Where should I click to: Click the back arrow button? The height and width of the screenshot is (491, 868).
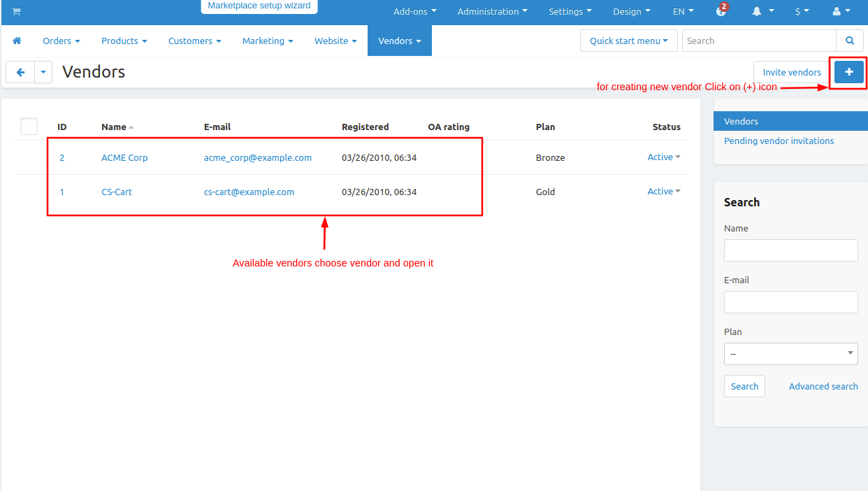[20, 72]
